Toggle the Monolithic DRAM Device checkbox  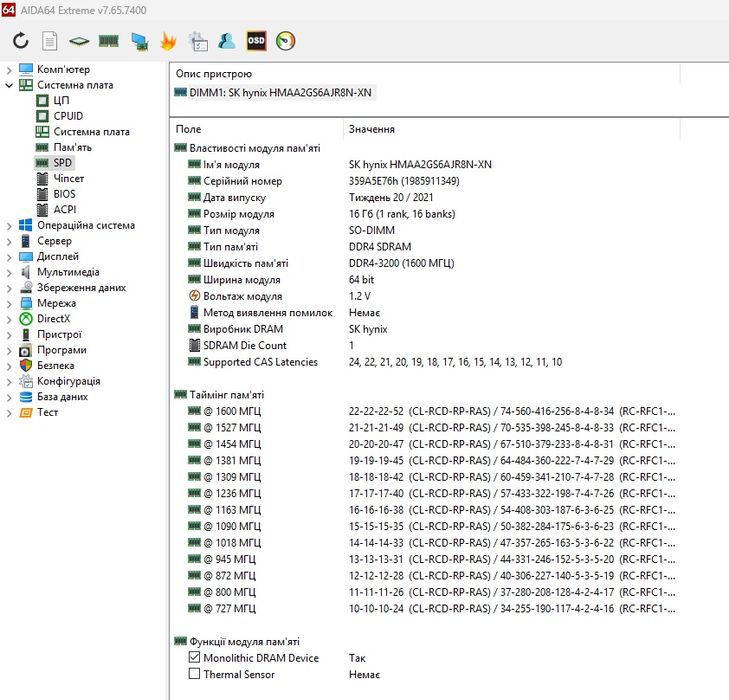point(194,657)
